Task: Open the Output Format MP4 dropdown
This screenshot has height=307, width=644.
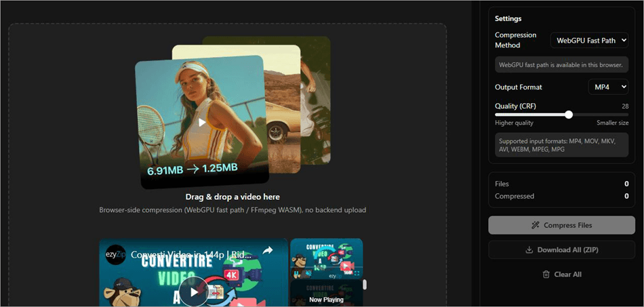Action: 608,87
